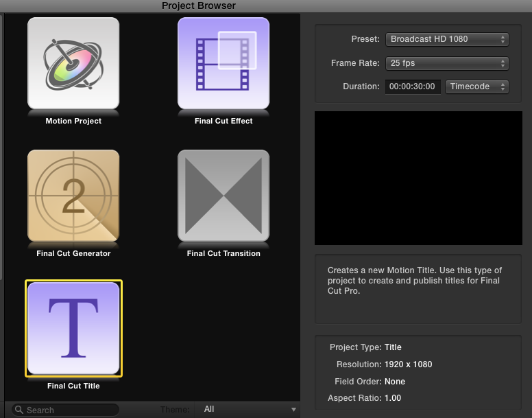Screen dimensions: 532x418
Task: Click the 'Final Cut Transition' caption text
Action: point(223,253)
